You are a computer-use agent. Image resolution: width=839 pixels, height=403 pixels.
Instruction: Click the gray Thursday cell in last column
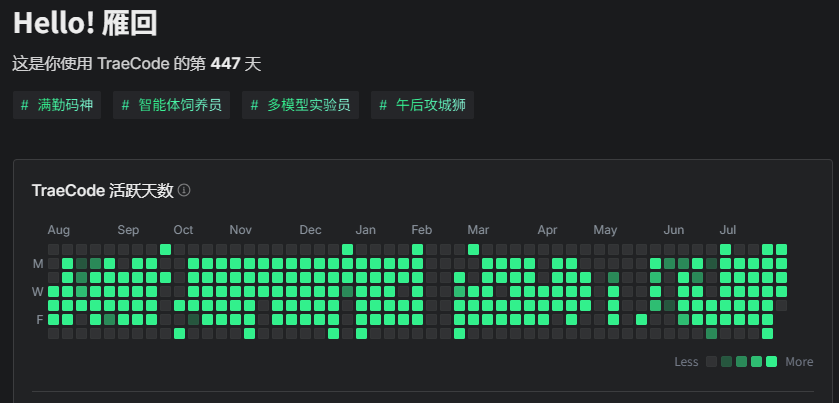tap(781, 306)
